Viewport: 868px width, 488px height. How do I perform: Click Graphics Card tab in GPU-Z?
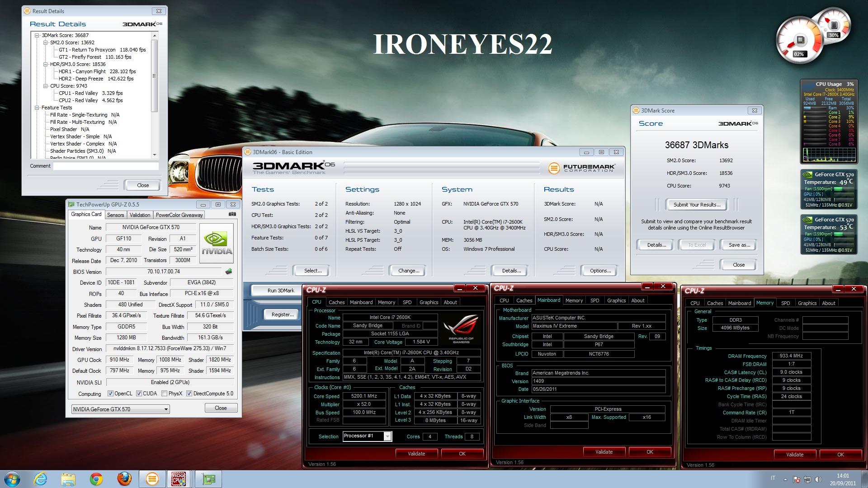point(86,214)
